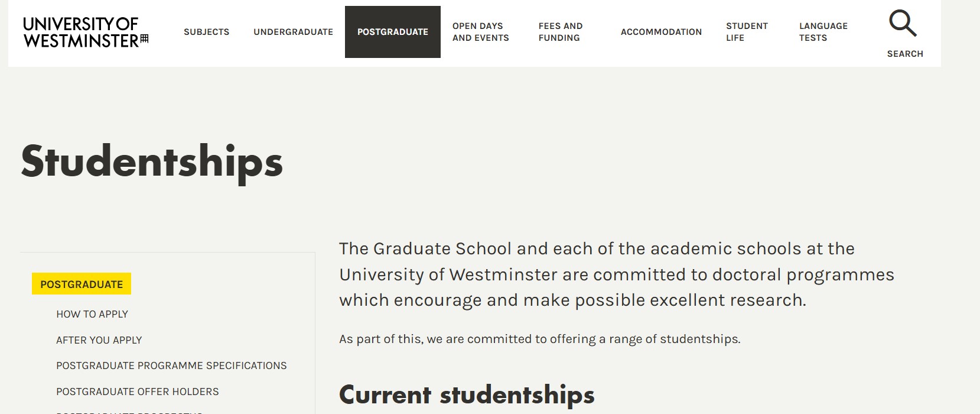Open the UNDERGRADUATE navigation item
The width and height of the screenshot is (980, 414).
point(293,32)
